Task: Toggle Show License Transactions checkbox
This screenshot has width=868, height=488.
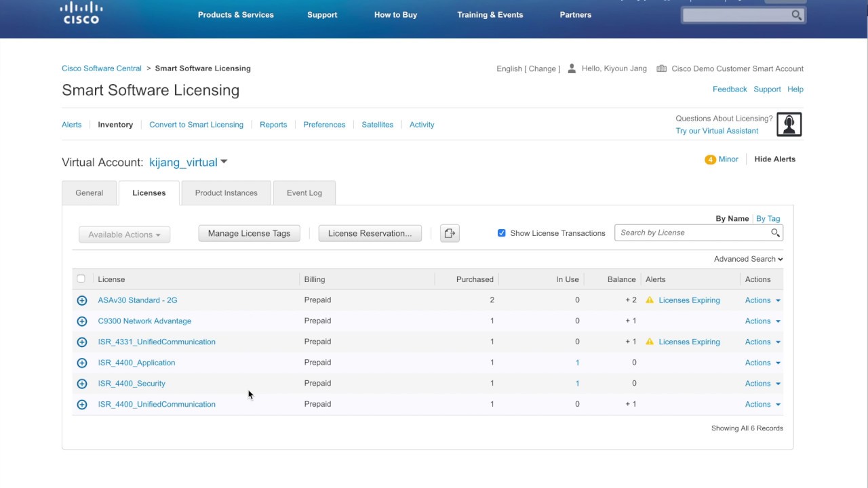Action: point(502,233)
